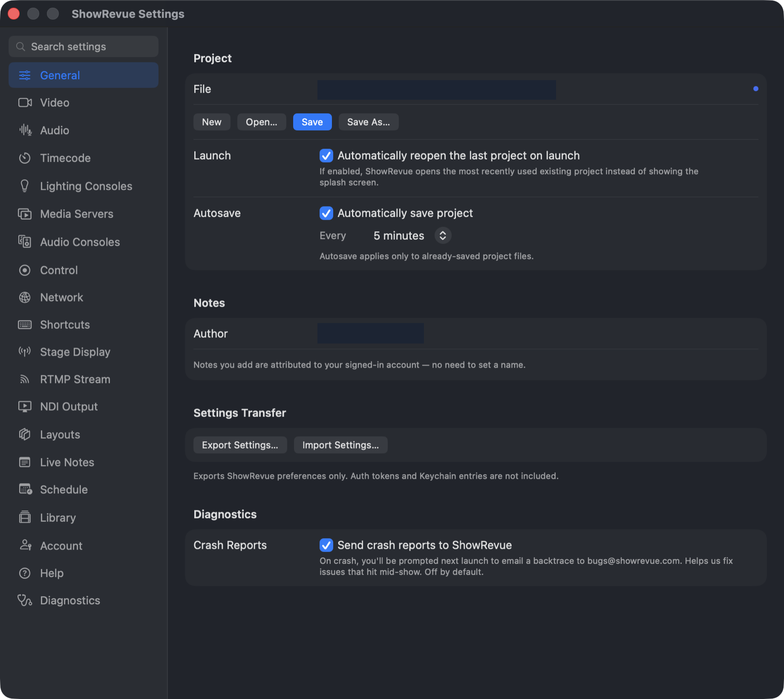Select the General sidebar tab label

[60, 75]
